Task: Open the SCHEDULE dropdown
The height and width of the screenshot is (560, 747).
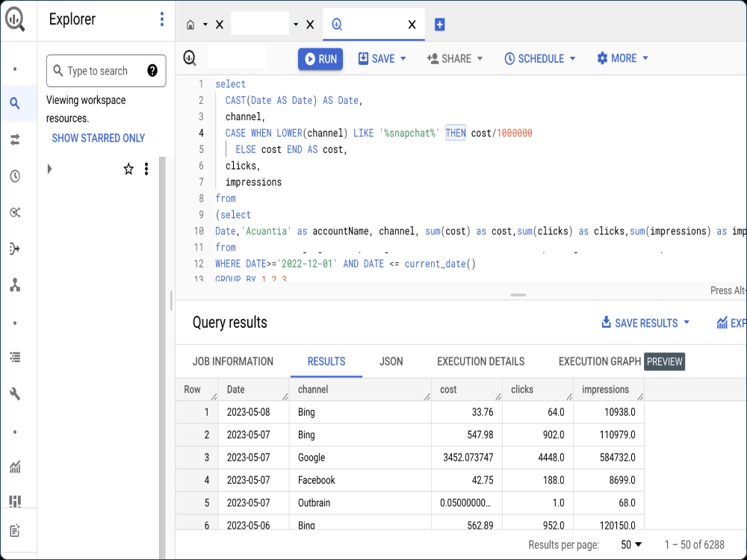Action: (540, 58)
